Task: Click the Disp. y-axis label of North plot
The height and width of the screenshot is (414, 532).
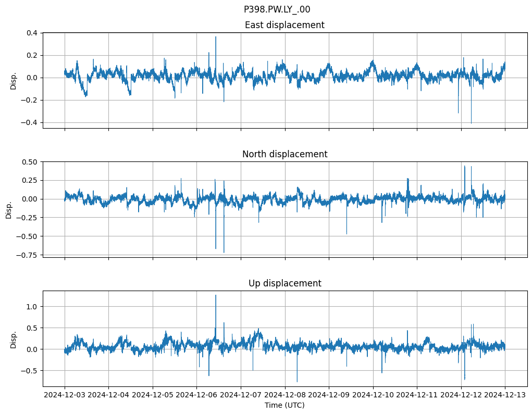Action: pyautogui.click(x=9, y=210)
